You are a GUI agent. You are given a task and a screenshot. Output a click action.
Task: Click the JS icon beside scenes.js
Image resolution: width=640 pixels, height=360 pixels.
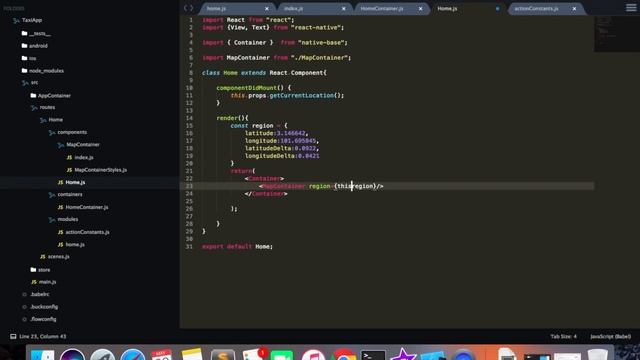[x=42, y=257]
